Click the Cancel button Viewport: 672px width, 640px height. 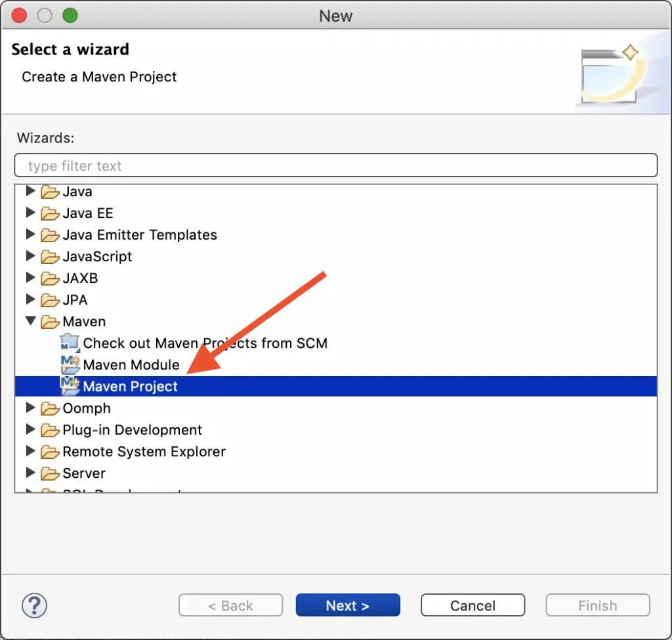coord(472,605)
